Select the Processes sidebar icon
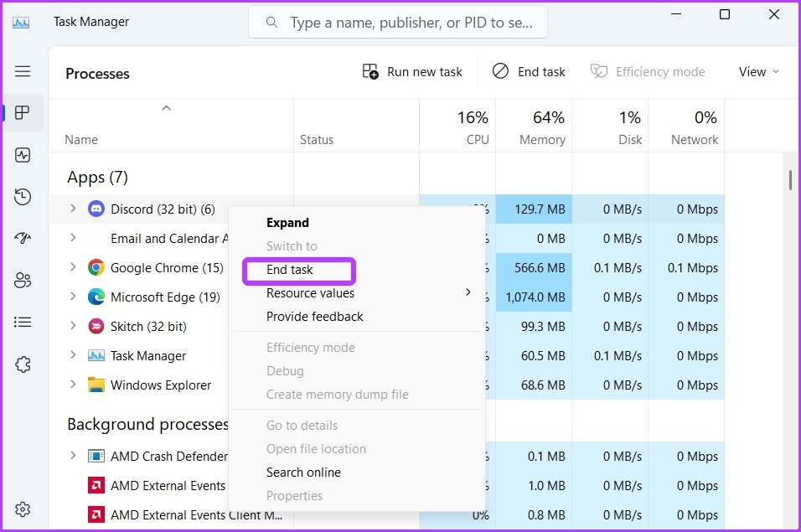 (x=23, y=113)
